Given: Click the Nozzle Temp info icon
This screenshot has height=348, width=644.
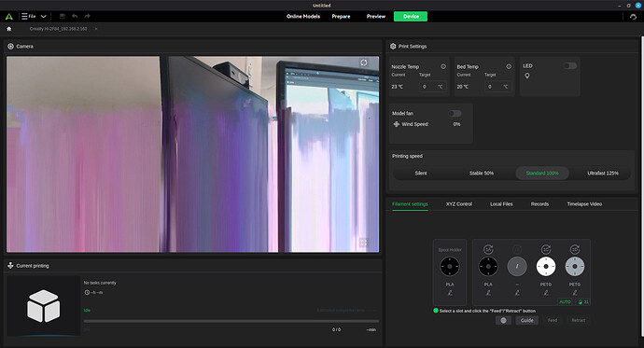Looking at the screenshot, I should click(x=443, y=66).
